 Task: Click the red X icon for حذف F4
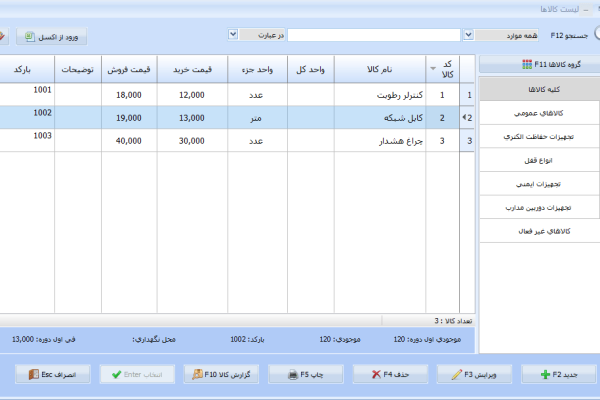click(x=376, y=374)
